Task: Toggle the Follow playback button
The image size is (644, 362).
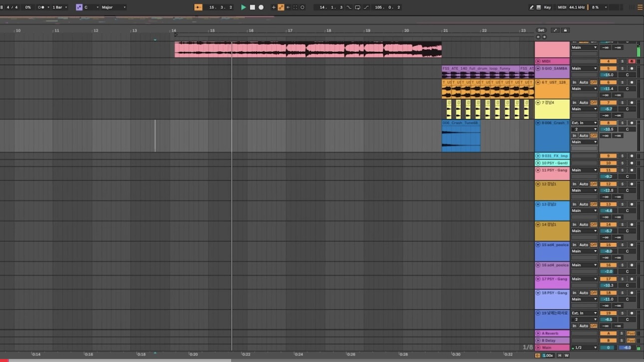Action: (198, 7)
